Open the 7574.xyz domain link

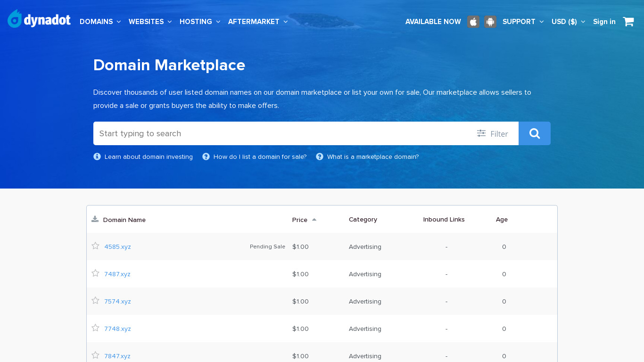[x=117, y=301]
